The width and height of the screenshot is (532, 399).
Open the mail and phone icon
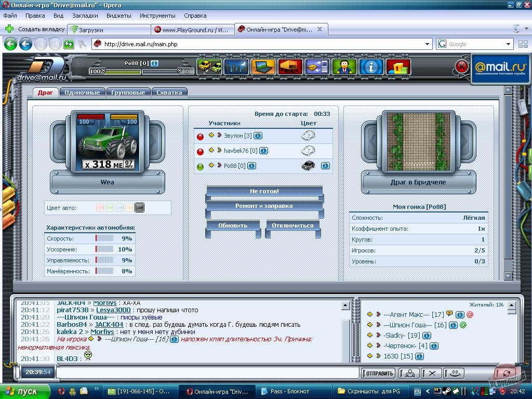pyautogui.click(x=317, y=67)
